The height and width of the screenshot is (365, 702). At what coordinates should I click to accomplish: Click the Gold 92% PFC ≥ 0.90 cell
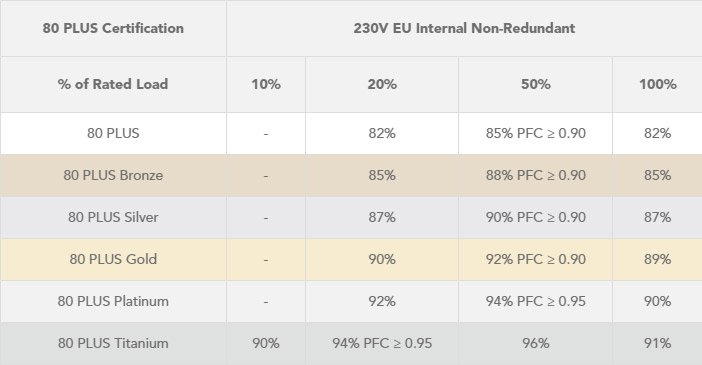(535, 259)
